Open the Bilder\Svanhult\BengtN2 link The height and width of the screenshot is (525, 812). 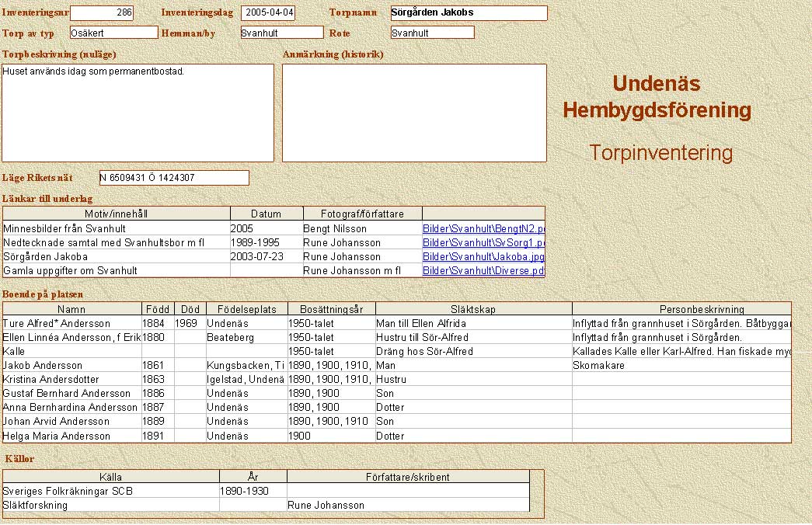click(x=483, y=229)
